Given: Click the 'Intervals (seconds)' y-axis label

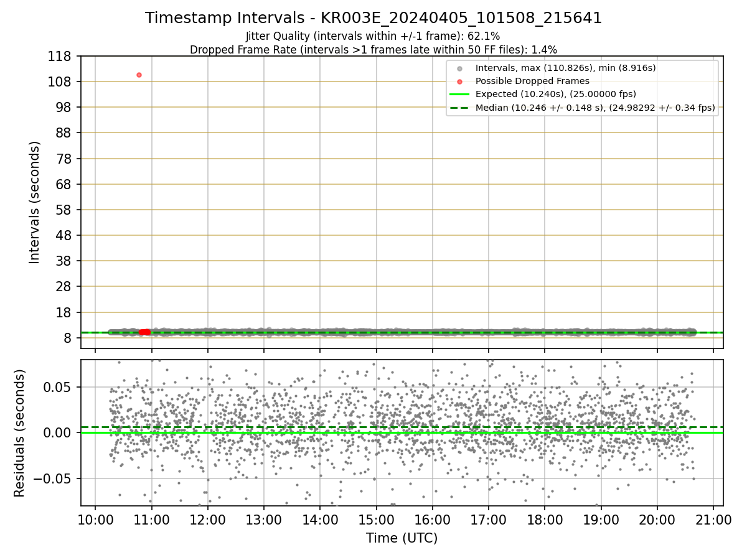Looking at the screenshot, I should point(35,202).
